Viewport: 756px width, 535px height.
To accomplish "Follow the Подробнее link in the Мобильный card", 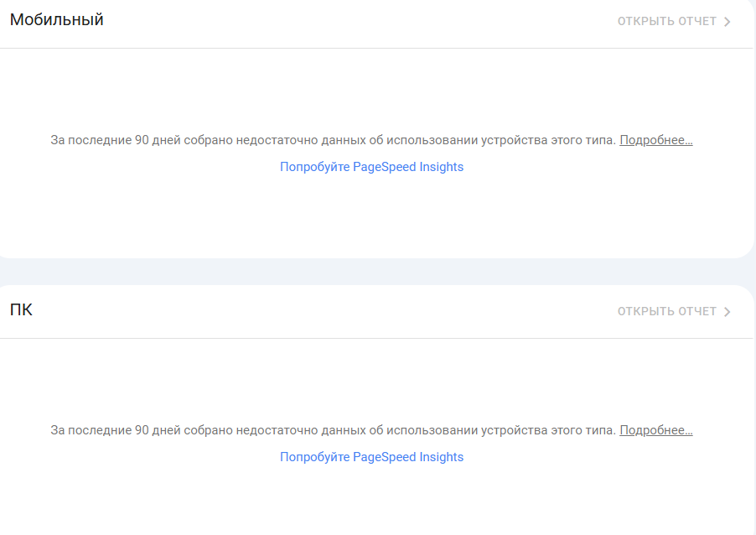I will point(655,140).
